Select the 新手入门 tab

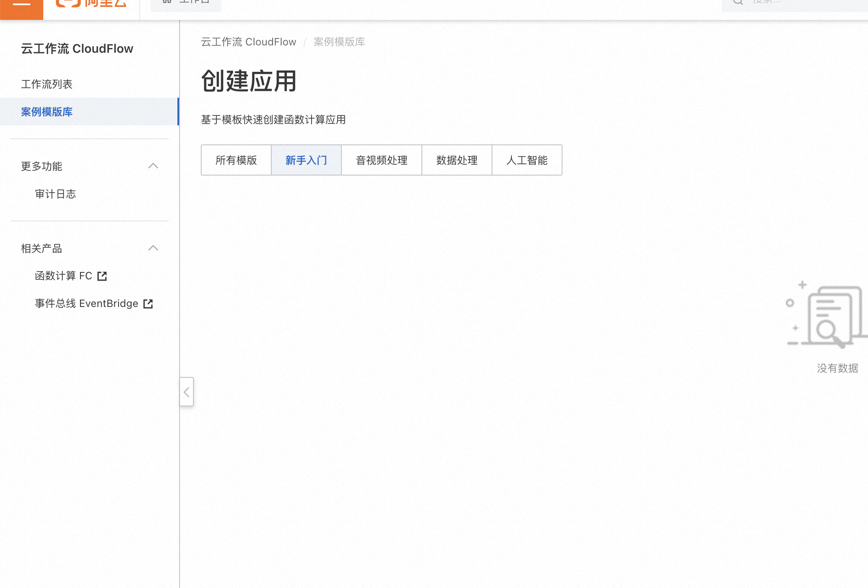pyautogui.click(x=306, y=160)
